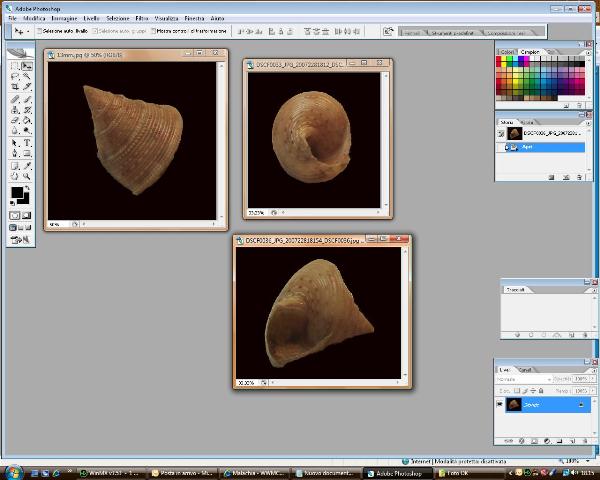600x480 pixels.
Task: Toggle the 'Seleziona auto. livello' checkbox
Action: click(x=38, y=31)
